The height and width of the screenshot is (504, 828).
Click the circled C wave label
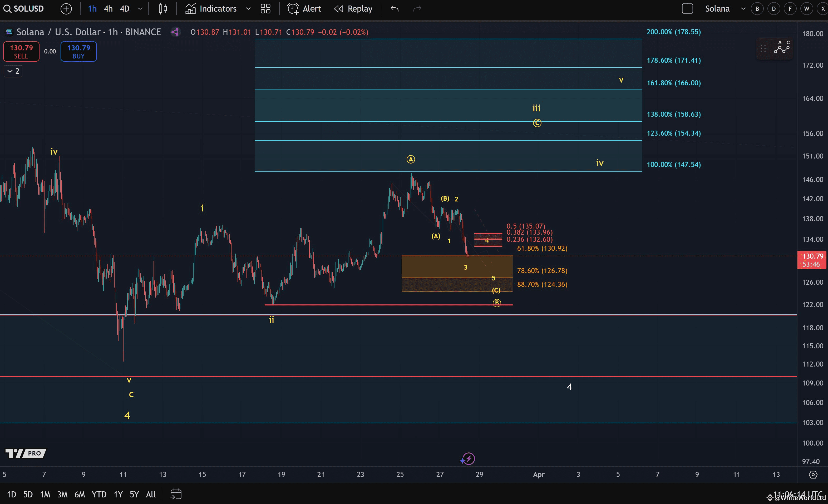[537, 123]
